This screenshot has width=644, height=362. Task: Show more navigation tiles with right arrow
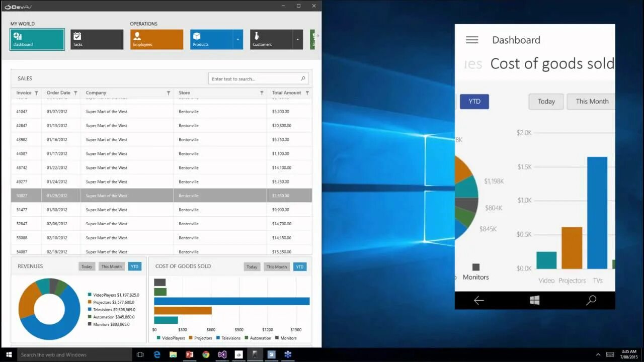point(317,36)
